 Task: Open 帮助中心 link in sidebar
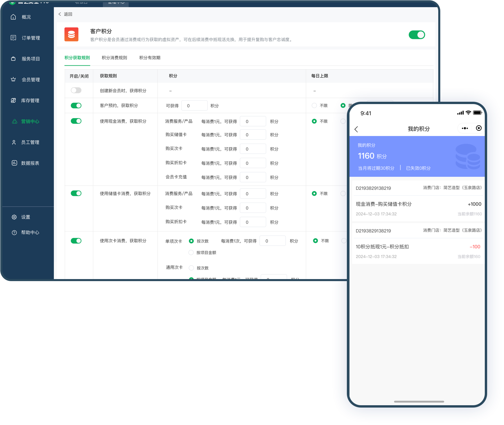click(x=30, y=233)
